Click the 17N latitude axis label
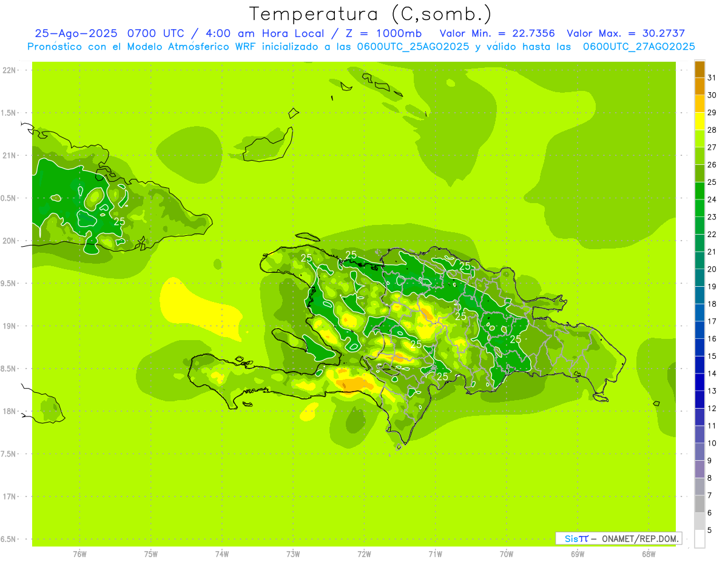Screen dimensions: 728x562 click(x=9, y=497)
